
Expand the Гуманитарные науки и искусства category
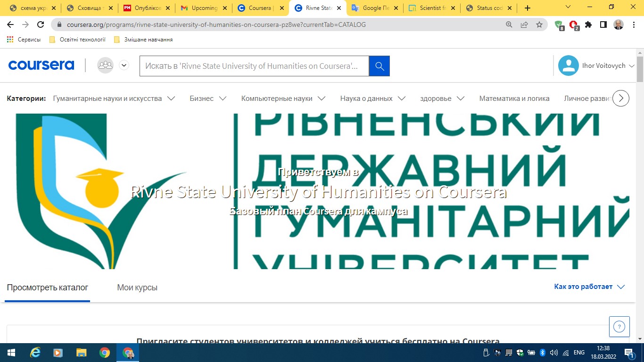(114, 99)
